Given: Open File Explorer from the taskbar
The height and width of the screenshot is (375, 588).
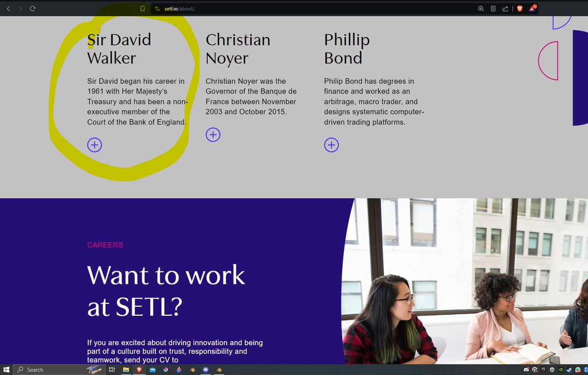Looking at the screenshot, I should (126, 370).
